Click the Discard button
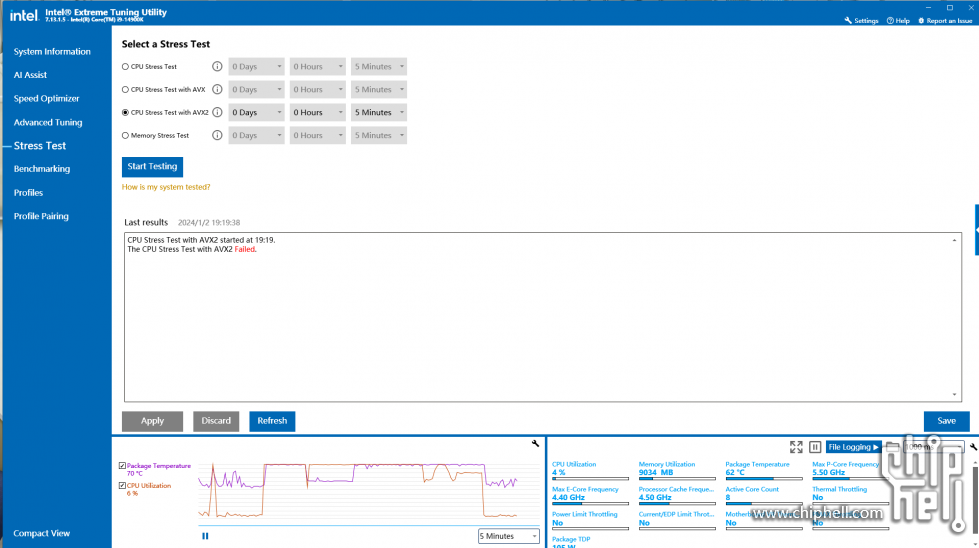 point(216,421)
